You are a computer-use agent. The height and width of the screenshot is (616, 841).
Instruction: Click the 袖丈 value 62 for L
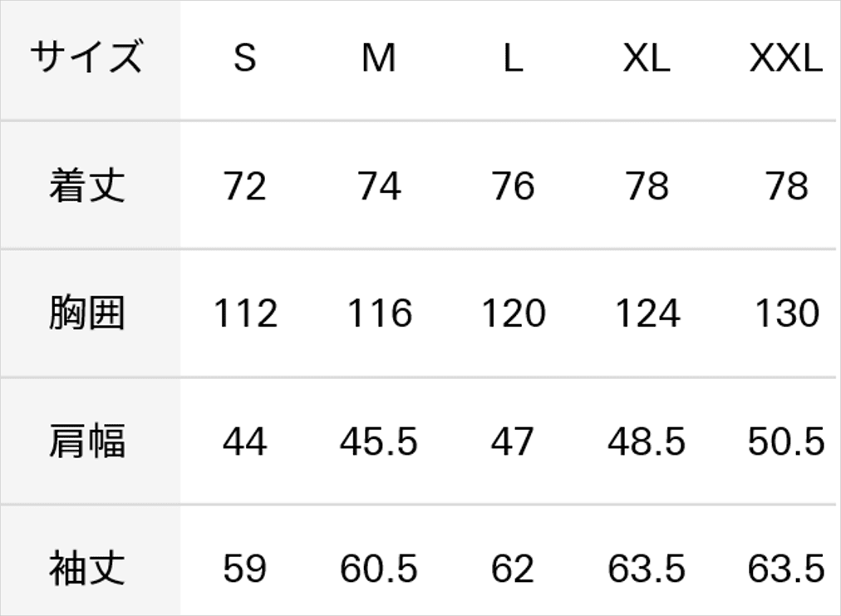[513, 569]
